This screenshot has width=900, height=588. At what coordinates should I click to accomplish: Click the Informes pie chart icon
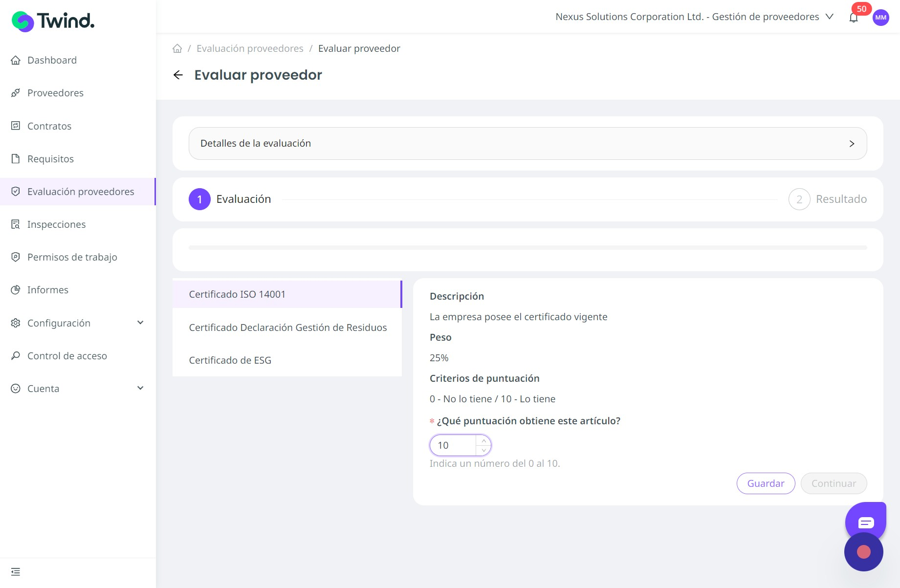click(16, 290)
